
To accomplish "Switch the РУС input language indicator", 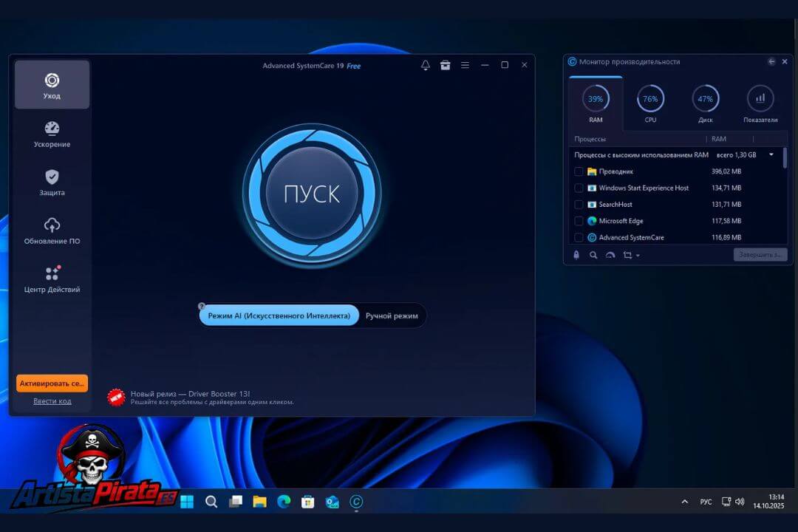I will 706,502.
